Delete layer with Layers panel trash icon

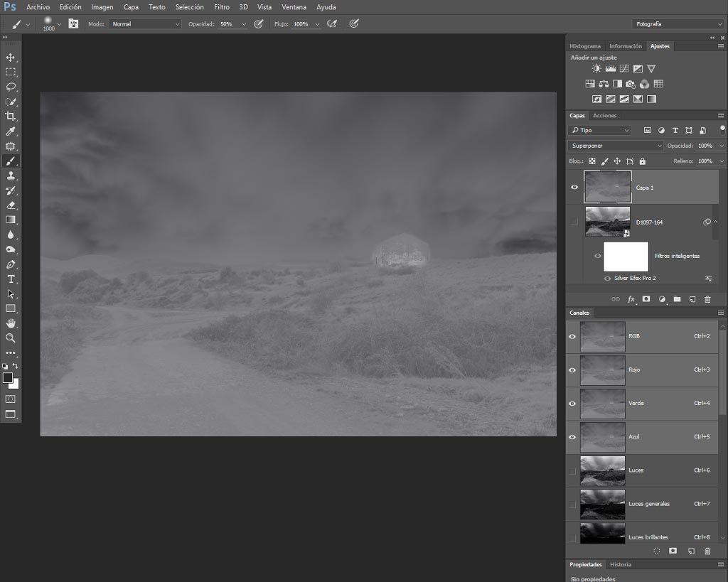coord(707,299)
